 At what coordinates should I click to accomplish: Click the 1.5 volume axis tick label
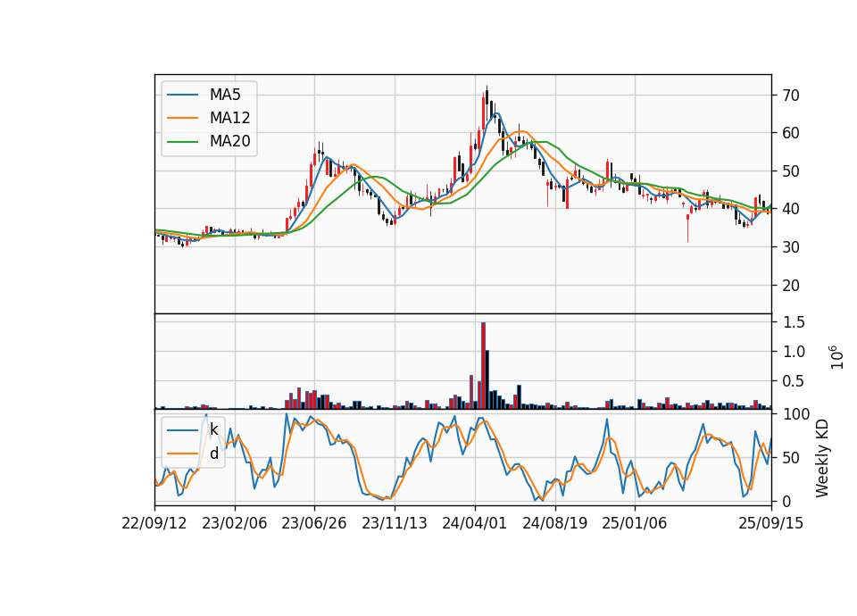tap(794, 322)
